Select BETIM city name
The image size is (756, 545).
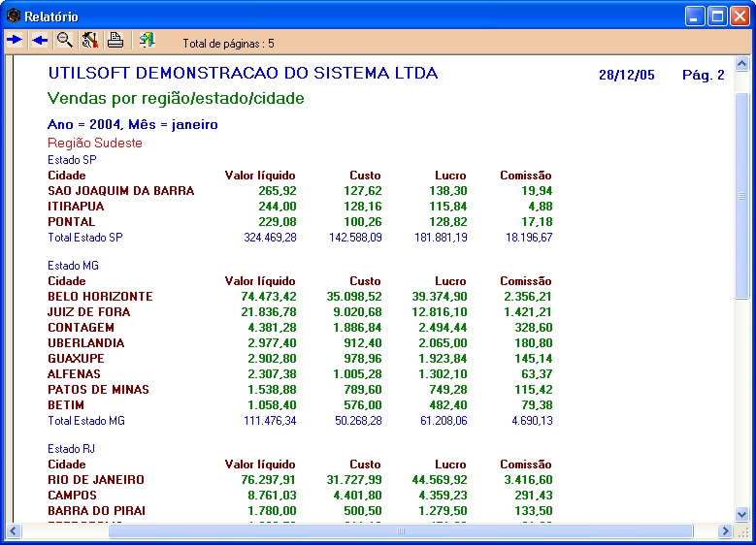[x=66, y=405]
